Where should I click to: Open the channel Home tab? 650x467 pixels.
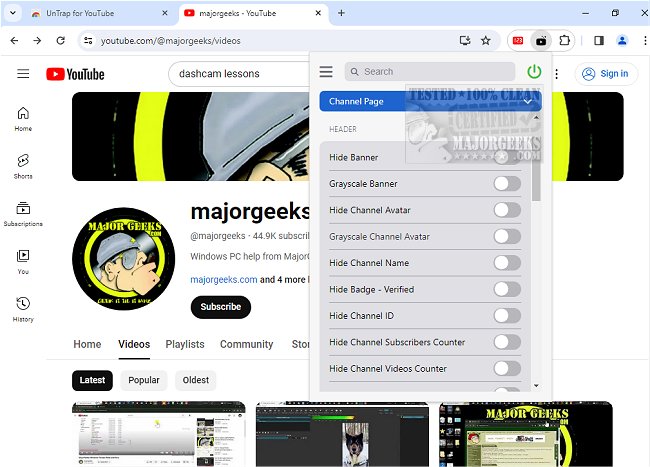[87, 344]
